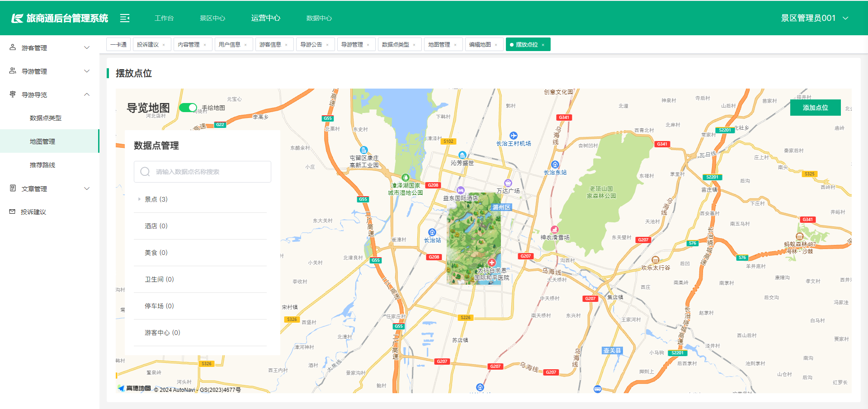Expand the 游客管理 sidebar menu
The height and width of the screenshot is (409, 868).
87,47
